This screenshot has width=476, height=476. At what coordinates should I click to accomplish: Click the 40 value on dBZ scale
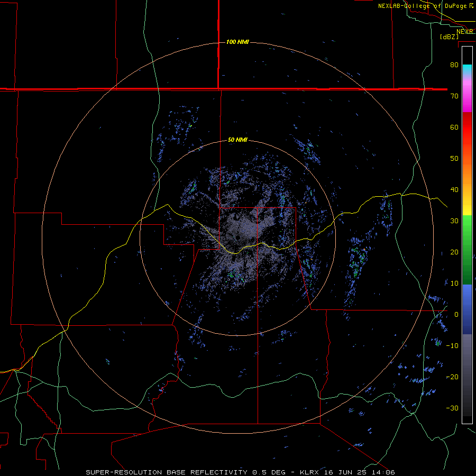[454, 190]
